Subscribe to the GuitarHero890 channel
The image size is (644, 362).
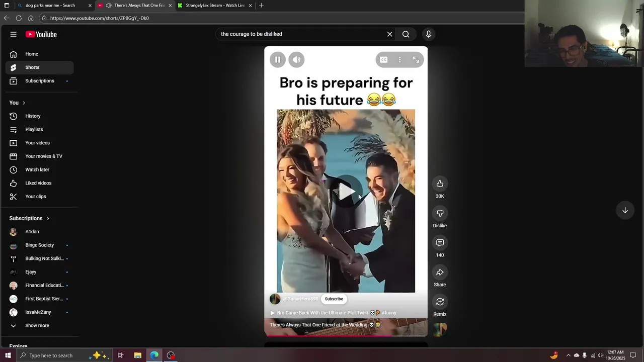334,299
